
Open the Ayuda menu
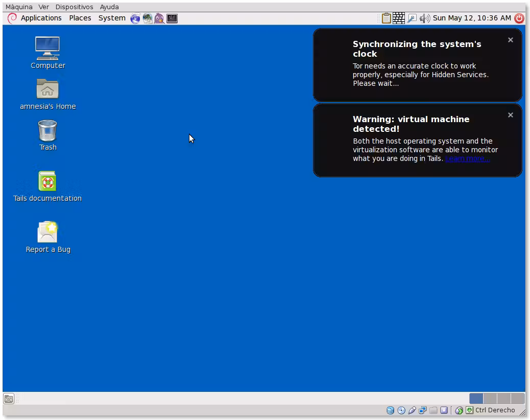pyautogui.click(x=109, y=7)
